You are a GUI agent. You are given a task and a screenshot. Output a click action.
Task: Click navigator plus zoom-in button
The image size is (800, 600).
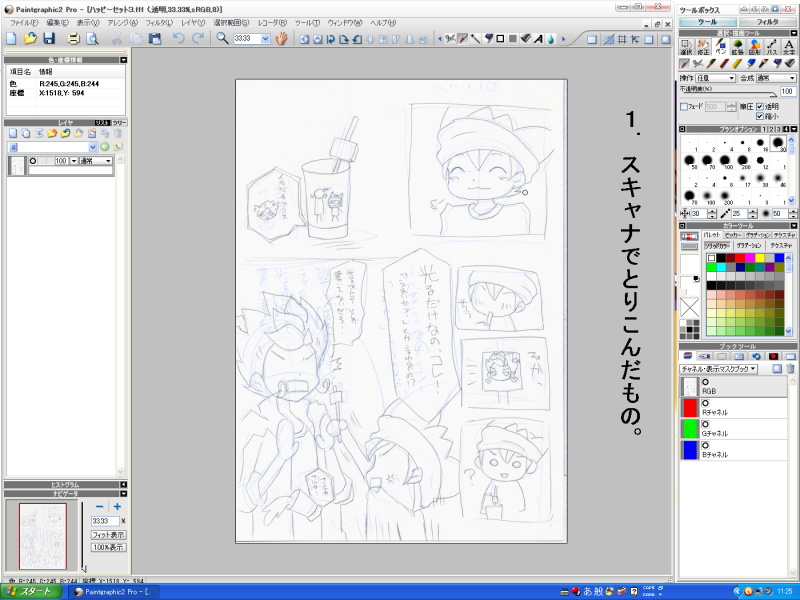[117, 507]
